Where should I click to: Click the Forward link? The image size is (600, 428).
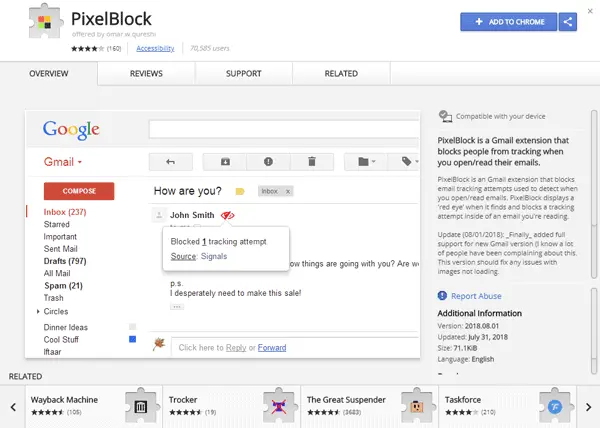[x=272, y=348]
